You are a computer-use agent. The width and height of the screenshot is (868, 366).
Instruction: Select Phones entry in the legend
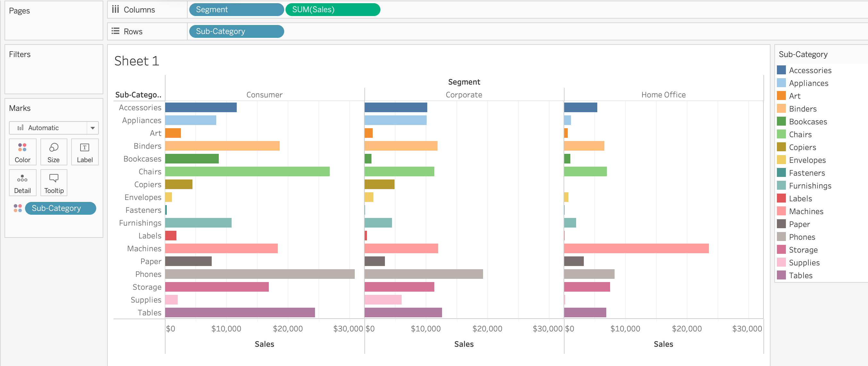click(802, 237)
